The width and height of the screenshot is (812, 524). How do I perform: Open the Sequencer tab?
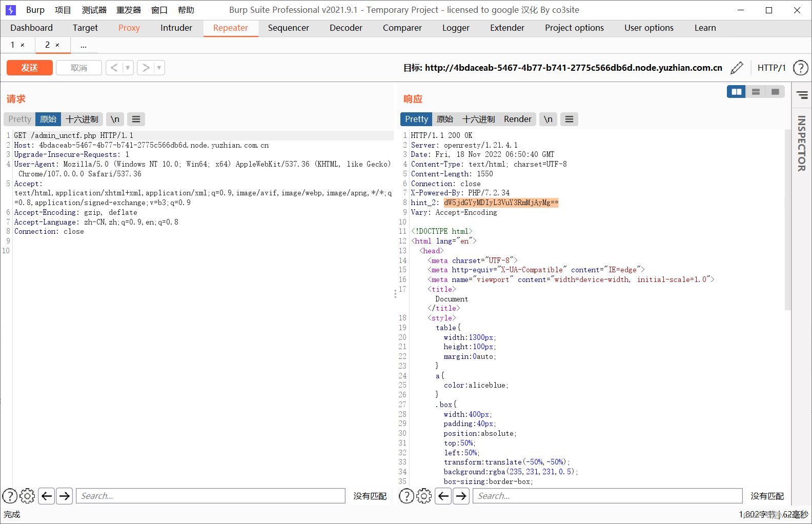pos(289,28)
